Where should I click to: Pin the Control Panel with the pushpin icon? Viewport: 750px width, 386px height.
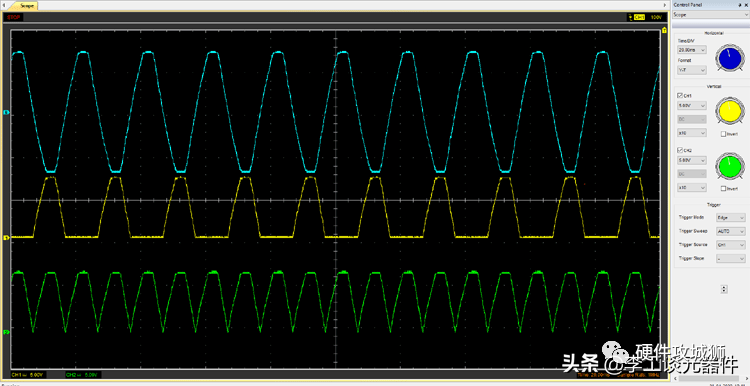point(741,4)
